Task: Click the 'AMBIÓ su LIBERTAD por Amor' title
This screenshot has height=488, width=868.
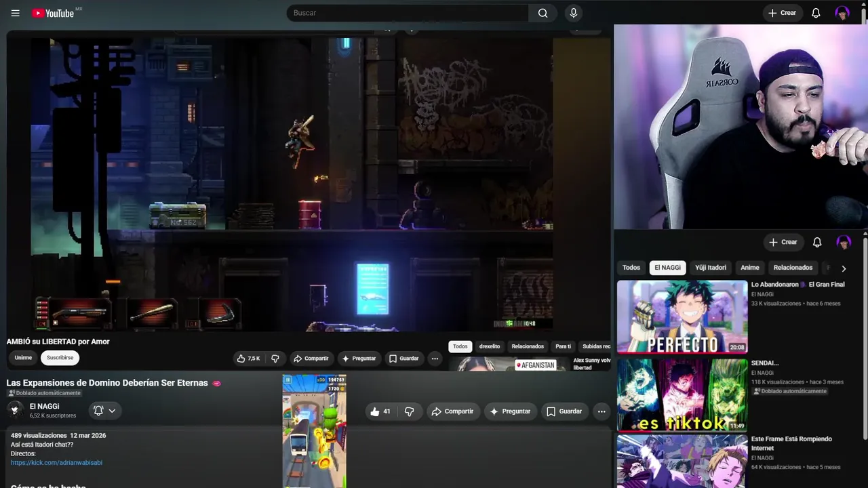Action: pos(58,342)
